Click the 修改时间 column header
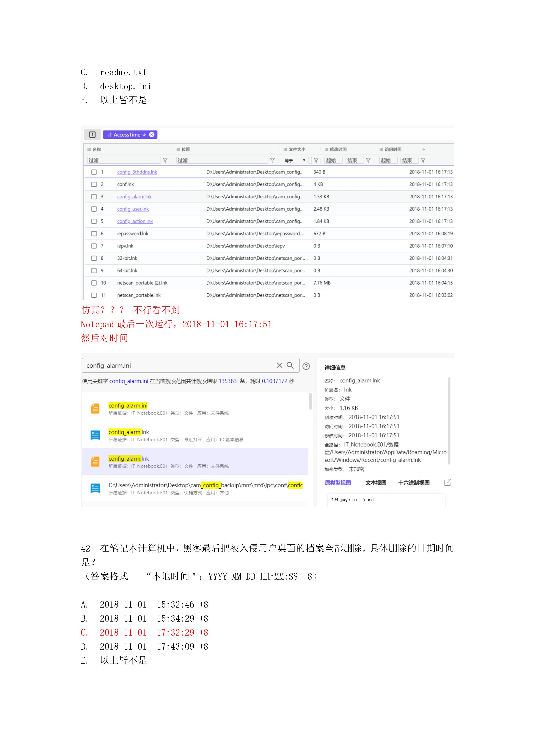The width and height of the screenshot is (535, 756). click(x=336, y=149)
